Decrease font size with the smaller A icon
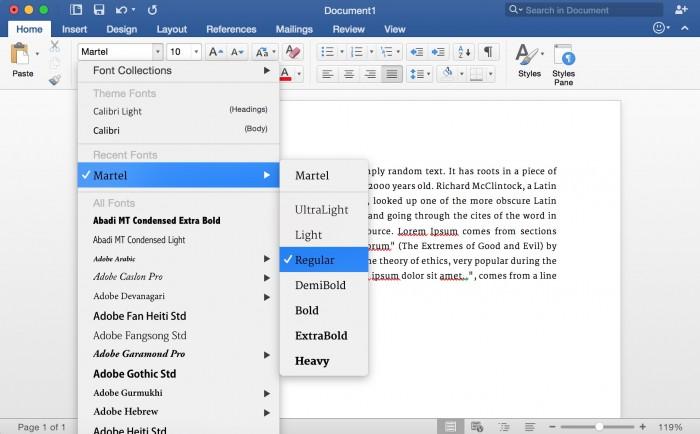This screenshot has height=434, width=700. pos(237,52)
